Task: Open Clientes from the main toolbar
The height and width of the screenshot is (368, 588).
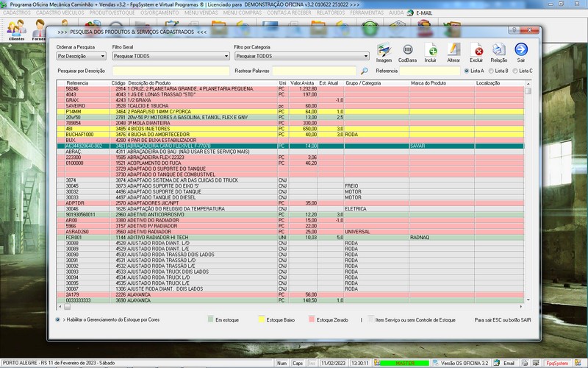Action: 16,29
